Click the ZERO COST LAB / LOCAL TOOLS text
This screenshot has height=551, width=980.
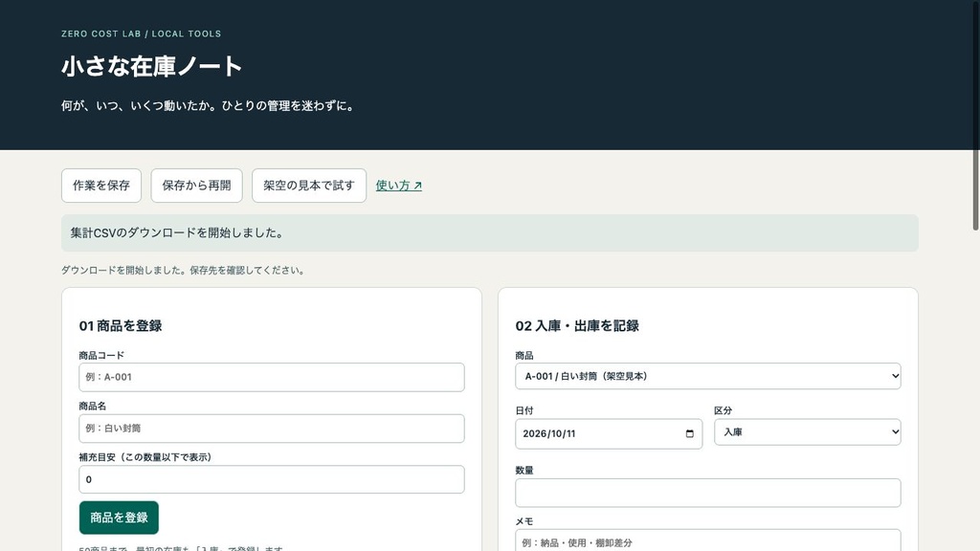(x=142, y=33)
